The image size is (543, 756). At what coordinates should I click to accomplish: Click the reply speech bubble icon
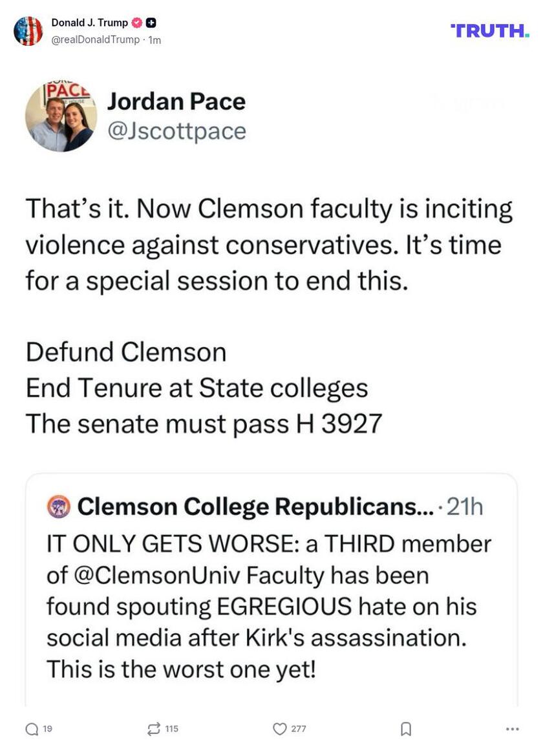click(x=32, y=729)
